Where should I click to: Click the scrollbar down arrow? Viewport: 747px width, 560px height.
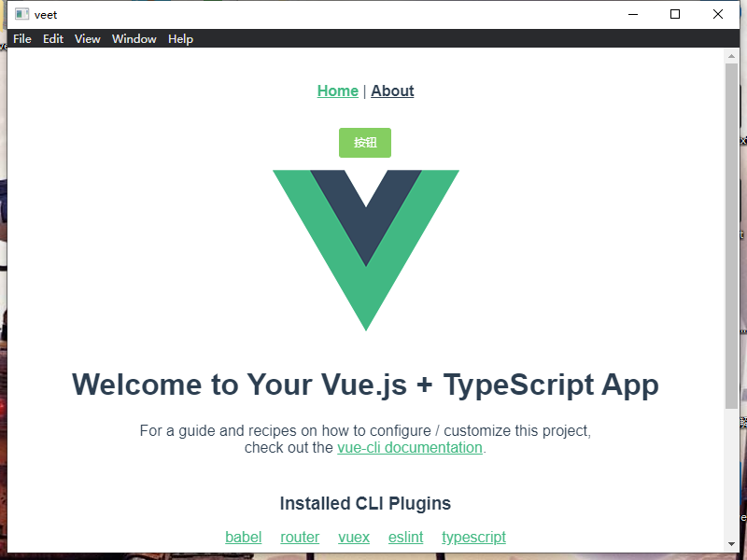tap(731, 543)
